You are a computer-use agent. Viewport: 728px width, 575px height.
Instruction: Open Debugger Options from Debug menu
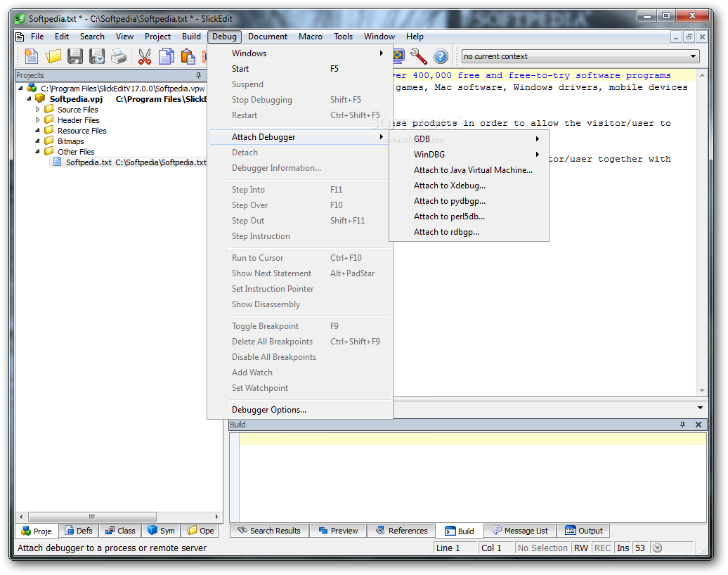300,410
